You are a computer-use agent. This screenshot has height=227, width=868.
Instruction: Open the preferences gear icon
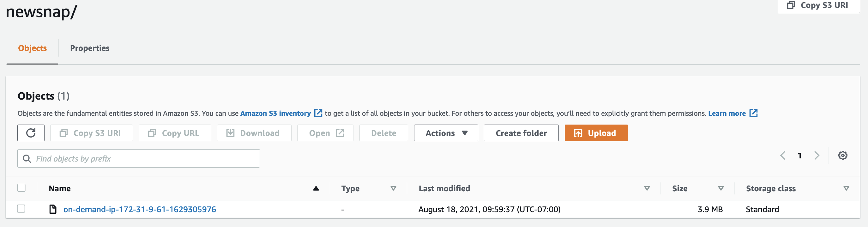pyautogui.click(x=843, y=155)
